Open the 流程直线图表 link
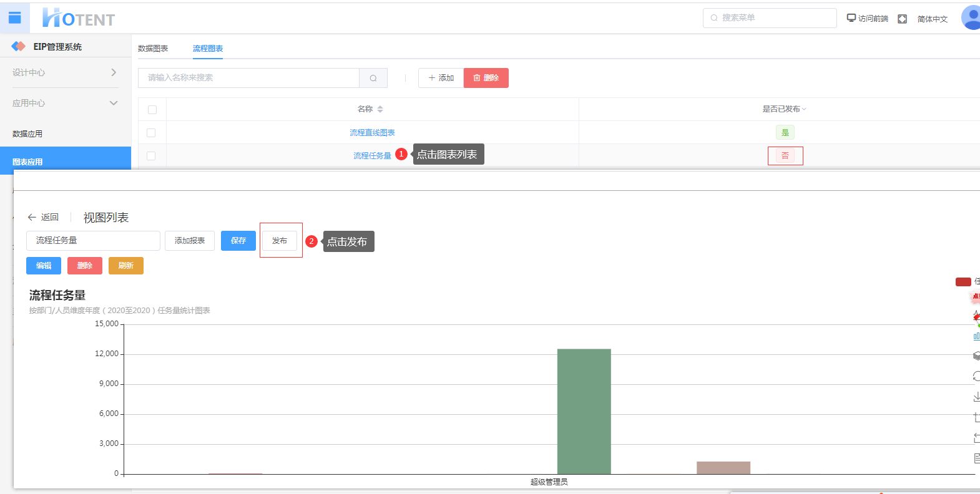The height and width of the screenshot is (494, 980). 372,133
